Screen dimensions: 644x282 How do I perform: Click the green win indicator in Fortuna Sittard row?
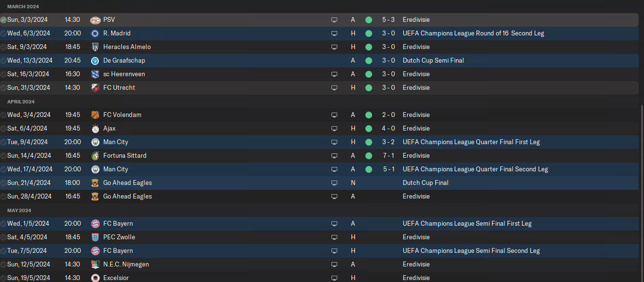(x=369, y=156)
